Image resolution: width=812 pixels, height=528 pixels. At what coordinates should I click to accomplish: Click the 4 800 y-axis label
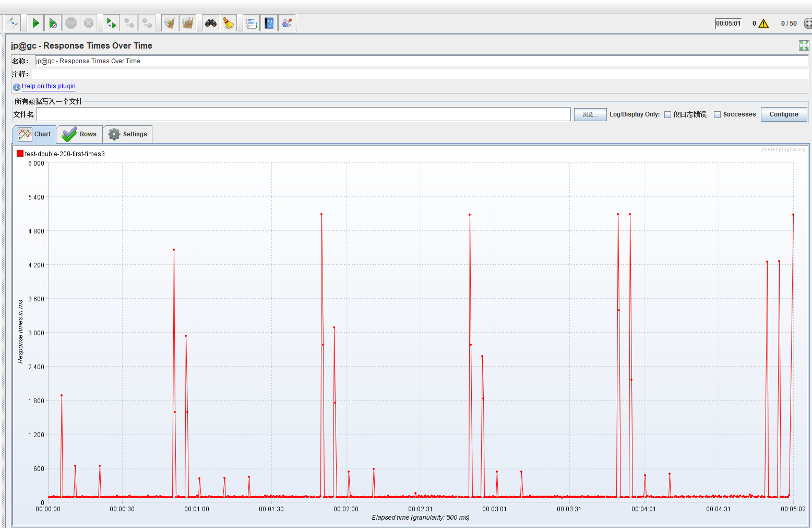[37, 231]
